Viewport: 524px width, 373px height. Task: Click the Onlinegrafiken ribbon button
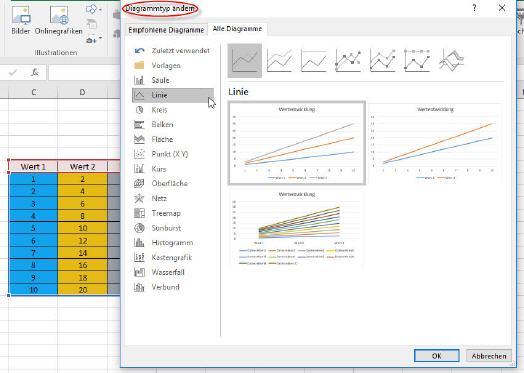coord(59,20)
